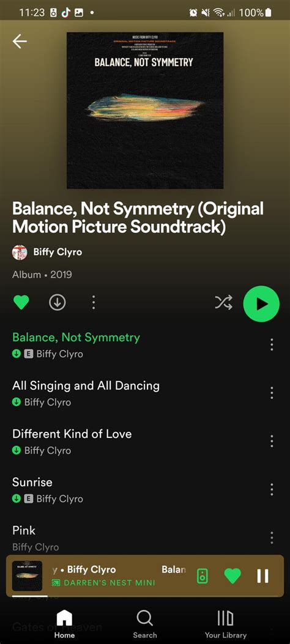Toggle the heart in the now-playing bar
The height and width of the screenshot is (644, 290).
coord(232,576)
